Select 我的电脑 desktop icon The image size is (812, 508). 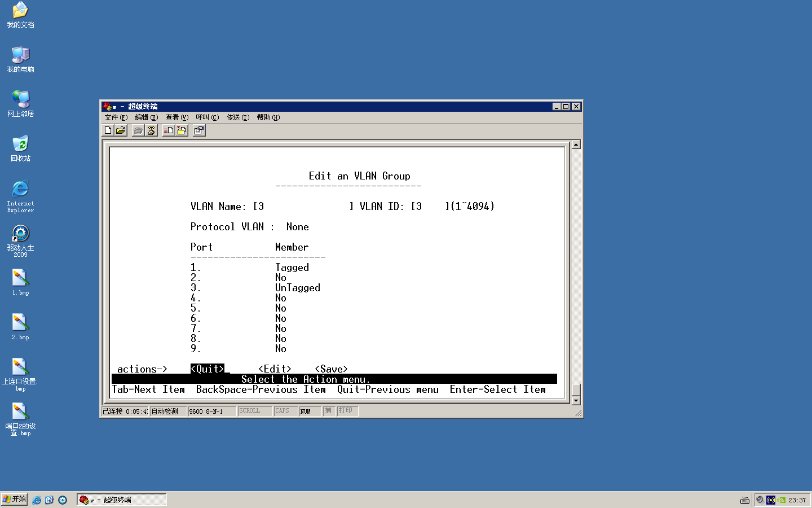(x=20, y=60)
